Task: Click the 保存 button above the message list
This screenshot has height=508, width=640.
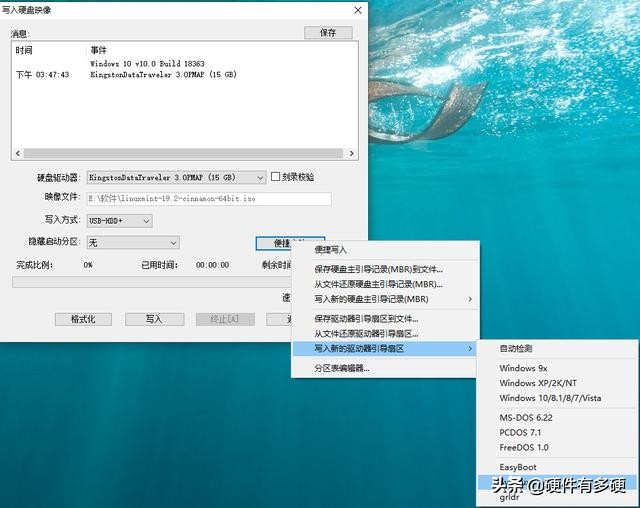Action: point(328,33)
